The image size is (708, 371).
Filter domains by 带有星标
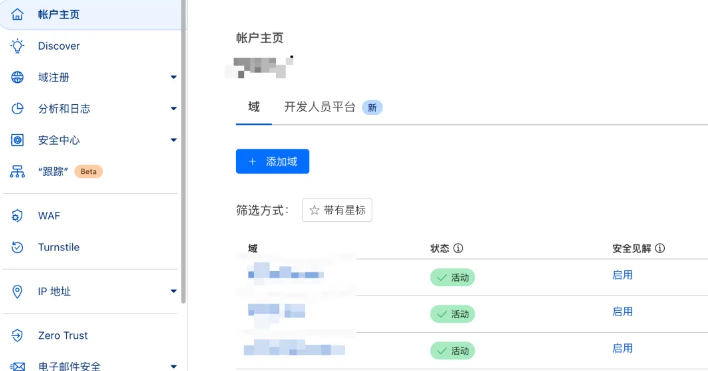coord(337,210)
